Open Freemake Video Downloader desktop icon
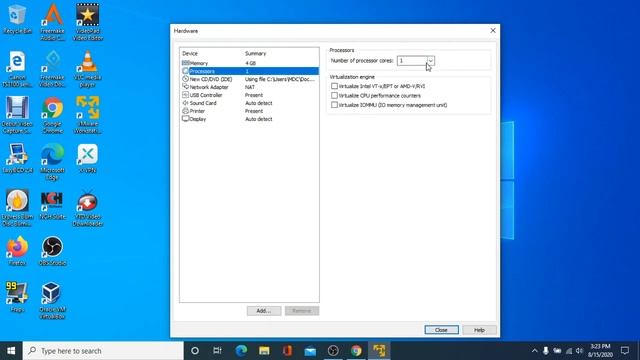Image resolution: width=640 pixels, height=360 pixels. point(53,69)
